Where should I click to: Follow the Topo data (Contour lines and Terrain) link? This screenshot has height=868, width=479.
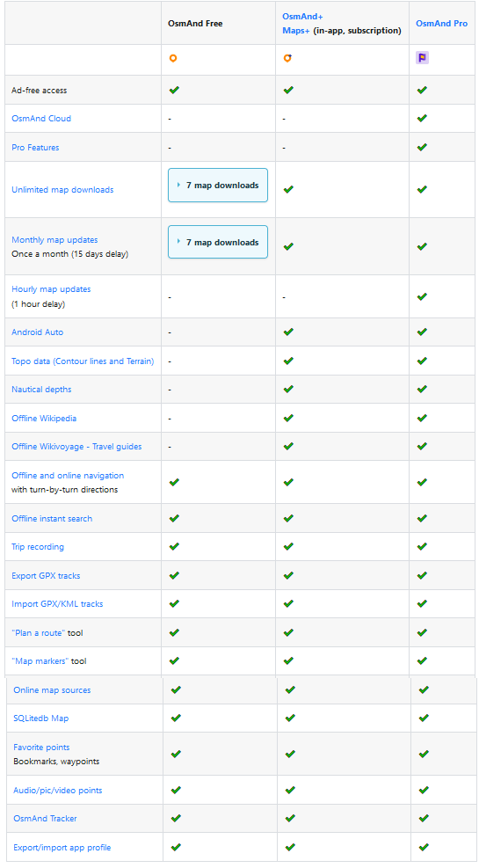(x=83, y=361)
